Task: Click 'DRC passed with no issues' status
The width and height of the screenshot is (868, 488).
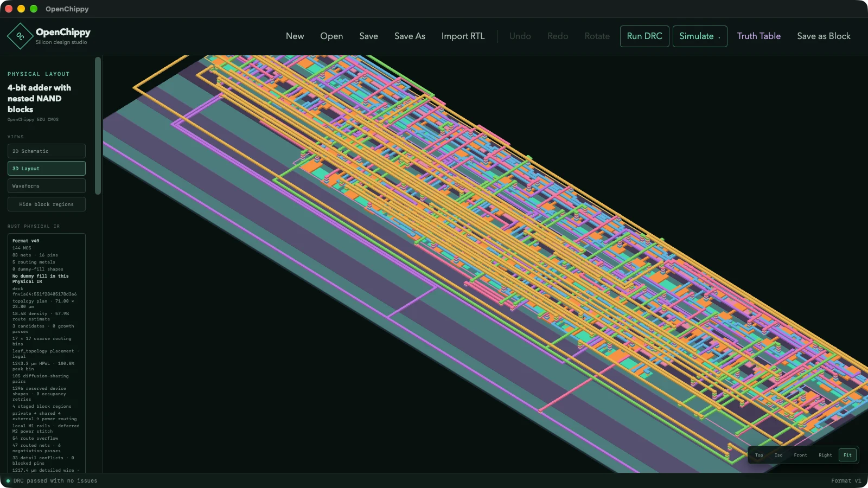Action: (x=55, y=481)
